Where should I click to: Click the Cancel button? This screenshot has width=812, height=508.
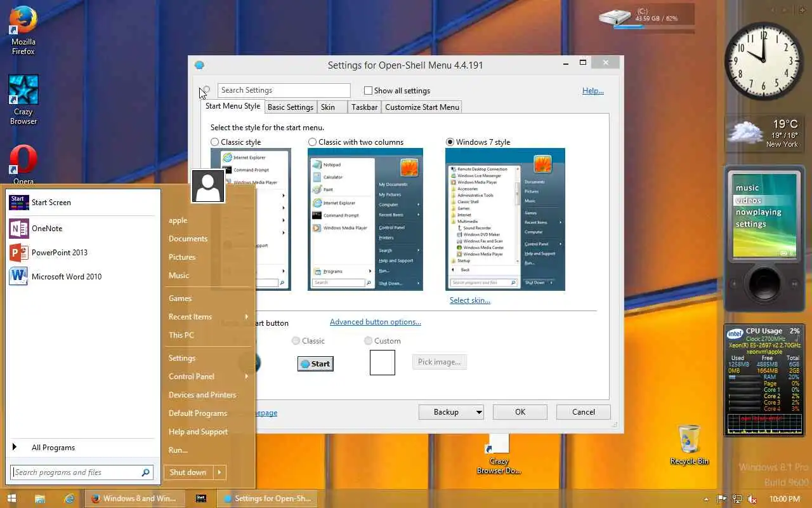click(584, 412)
